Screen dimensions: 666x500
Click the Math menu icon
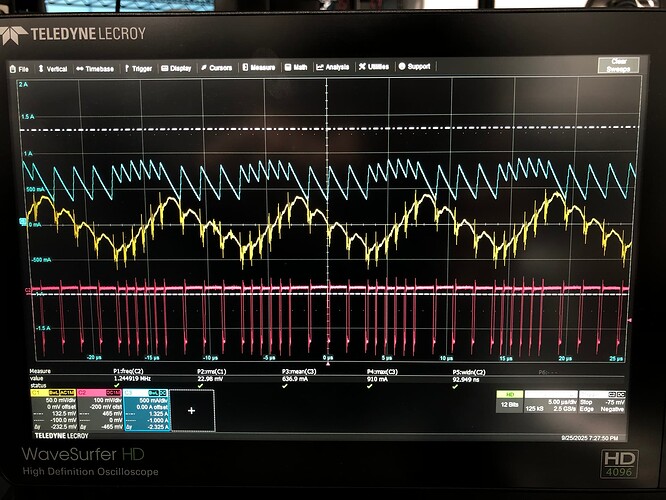point(285,68)
